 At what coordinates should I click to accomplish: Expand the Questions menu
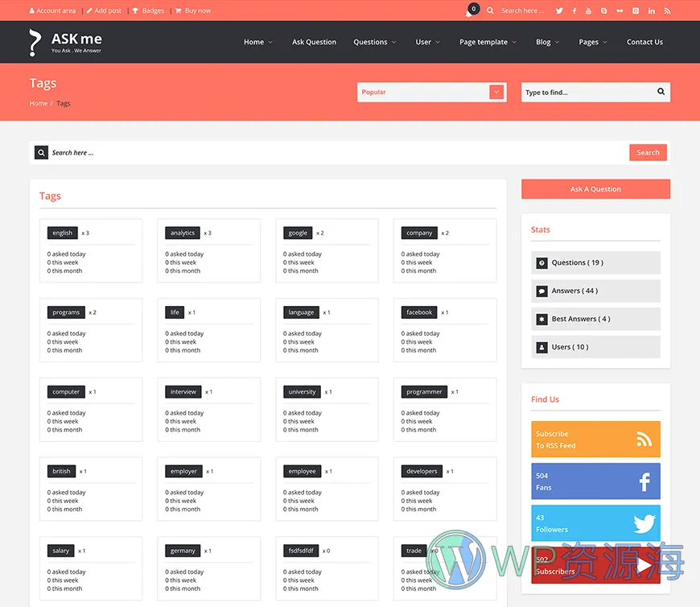pyautogui.click(x=374, y=42)
